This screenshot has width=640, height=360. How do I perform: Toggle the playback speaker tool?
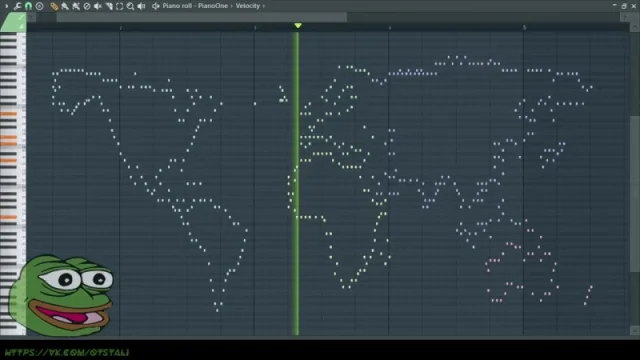coord(141,6)
